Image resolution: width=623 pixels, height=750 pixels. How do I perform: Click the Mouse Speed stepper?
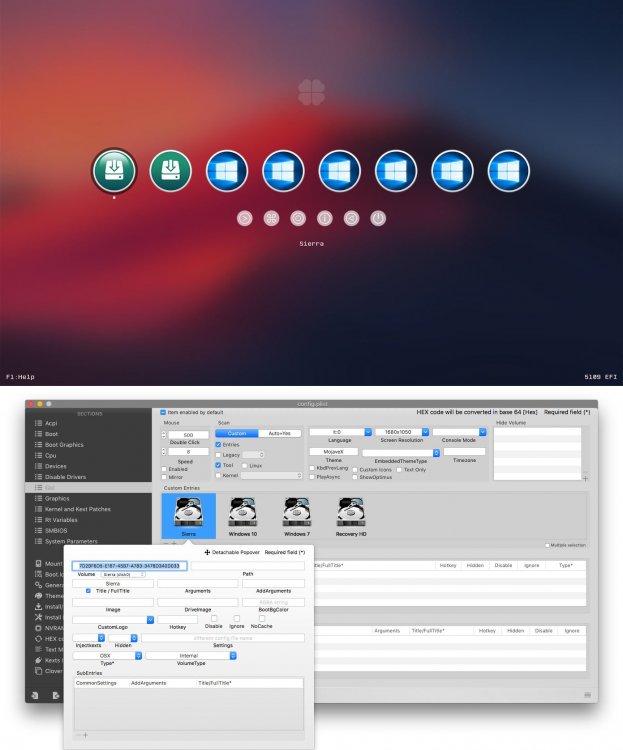tap(164, 452)
